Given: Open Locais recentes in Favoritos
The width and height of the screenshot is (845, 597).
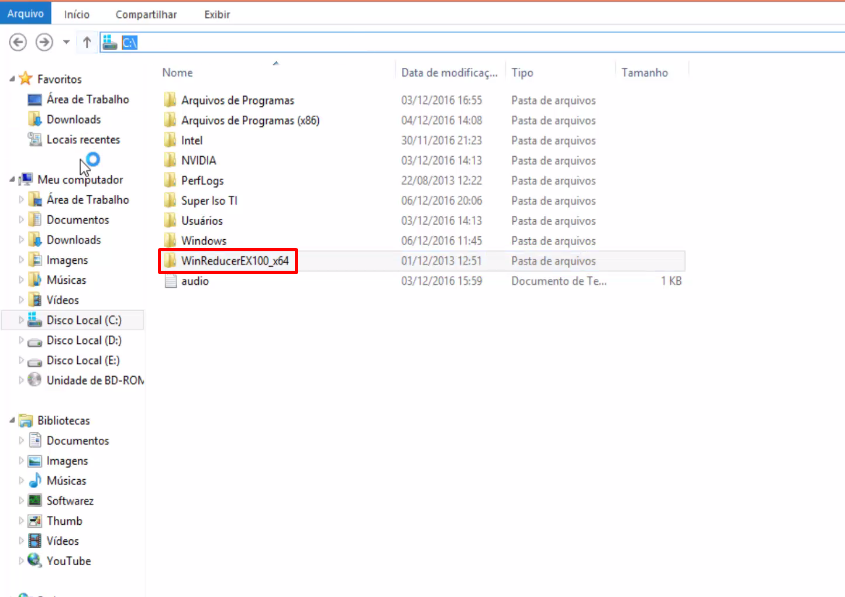Looking at the screenshot, I should coord(83,140).
